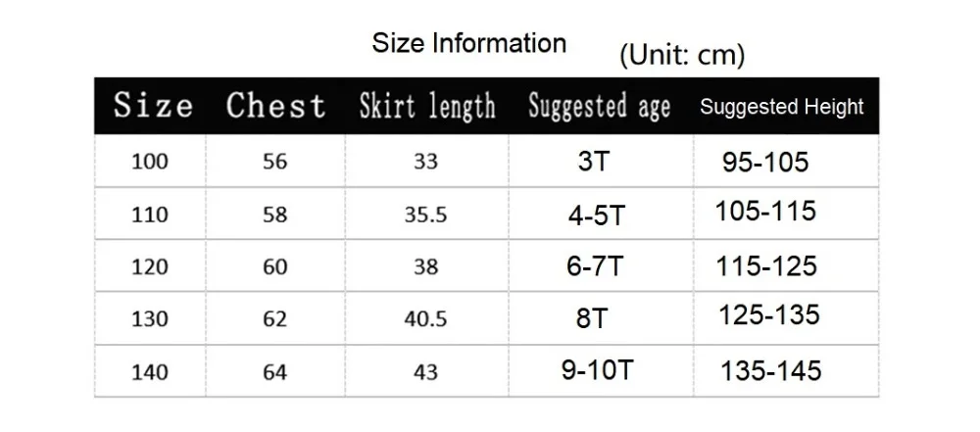Select size 110 cell
This screenshot has height=432, width=980.
pyautogui.click(x=150, y=215)
